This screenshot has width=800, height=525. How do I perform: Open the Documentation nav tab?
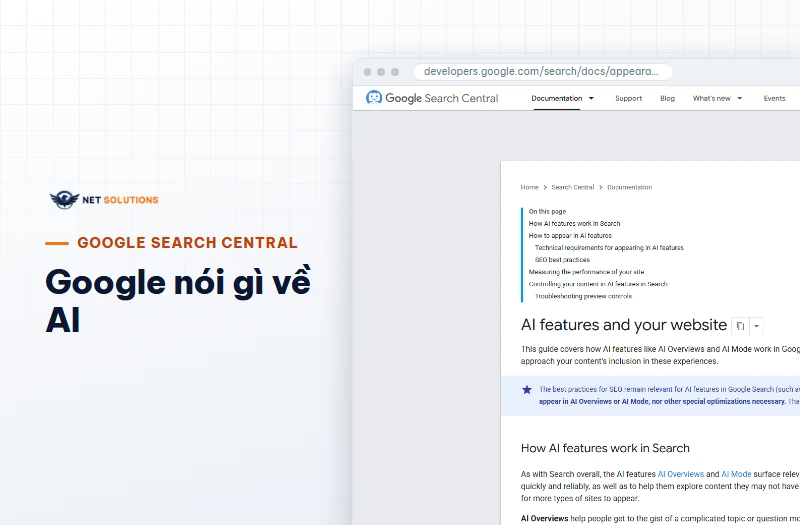click(x=557, y=98)
